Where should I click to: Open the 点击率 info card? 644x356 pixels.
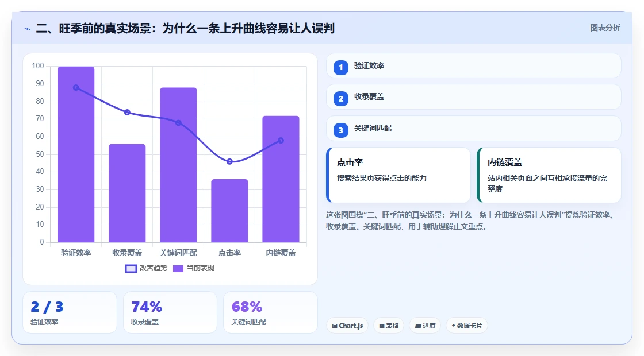(398, 175)
